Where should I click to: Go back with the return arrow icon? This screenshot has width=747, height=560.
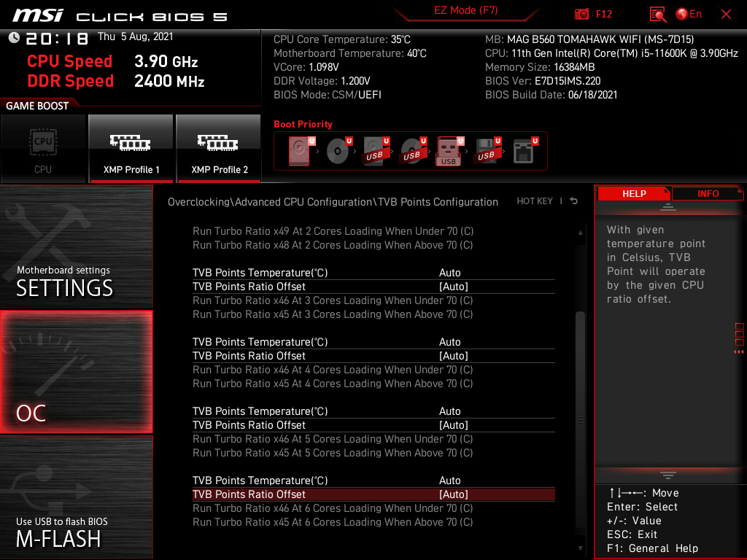tap(573, 201)
